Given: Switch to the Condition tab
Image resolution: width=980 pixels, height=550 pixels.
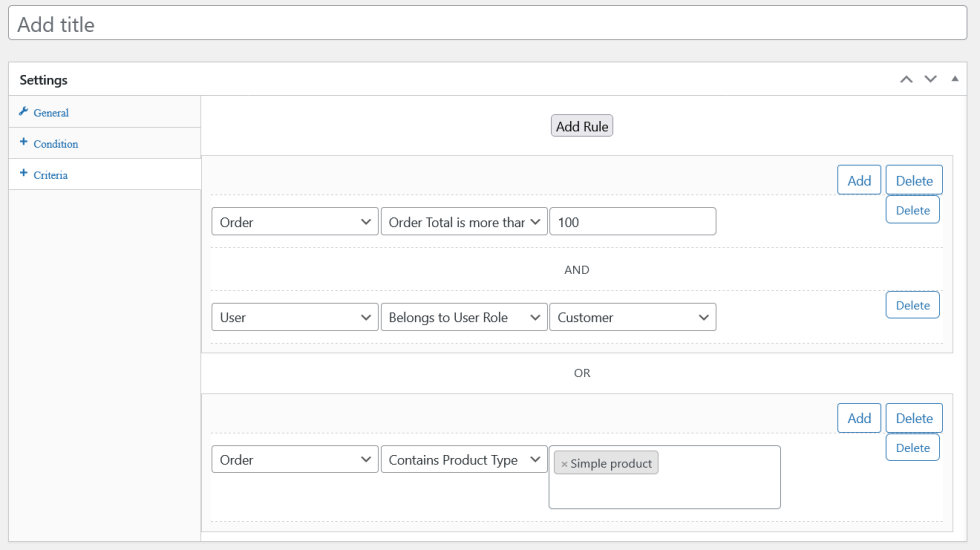Looking at the screenshot, I should pyautogui.click(x=56, y=144).
